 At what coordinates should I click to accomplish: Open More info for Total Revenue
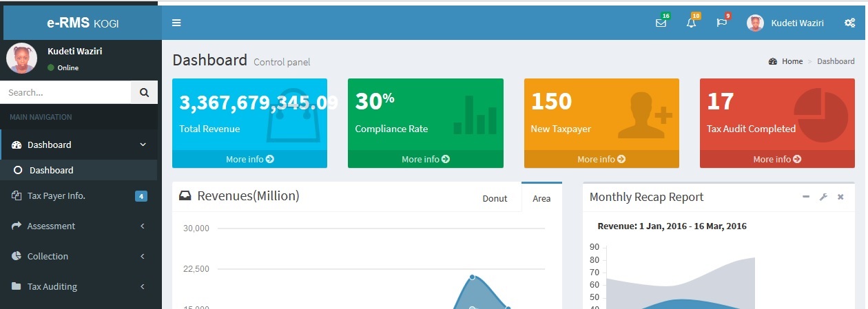click(249, 159)
